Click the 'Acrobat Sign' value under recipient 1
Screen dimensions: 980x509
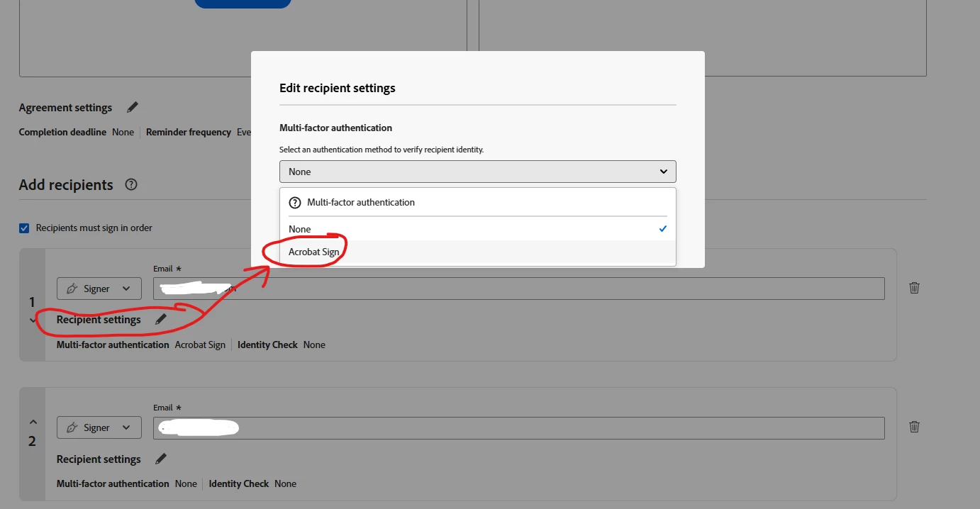200,345
